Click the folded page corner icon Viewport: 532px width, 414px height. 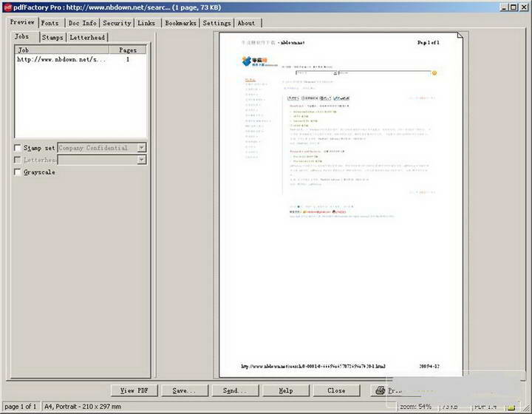click(x=460, y=35)
